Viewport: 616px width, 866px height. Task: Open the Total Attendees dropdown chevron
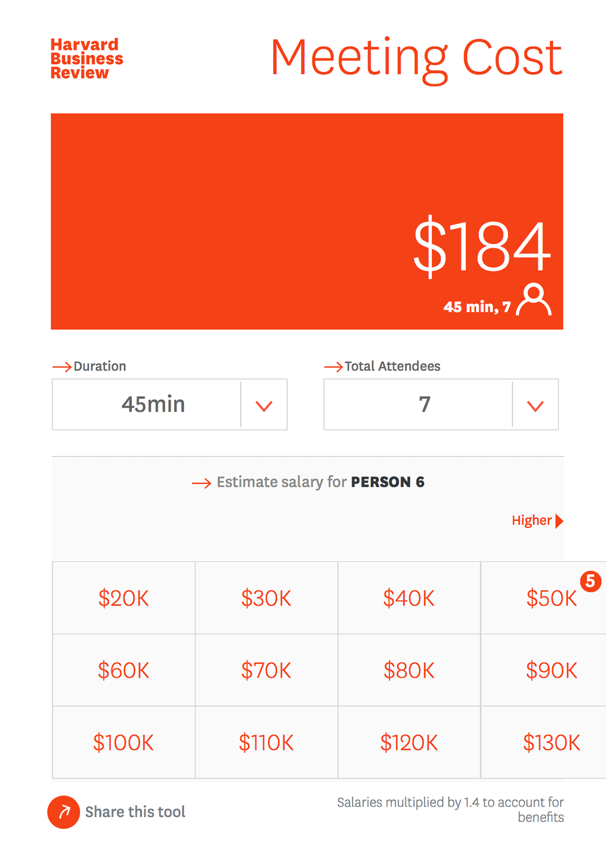(535, 405)
